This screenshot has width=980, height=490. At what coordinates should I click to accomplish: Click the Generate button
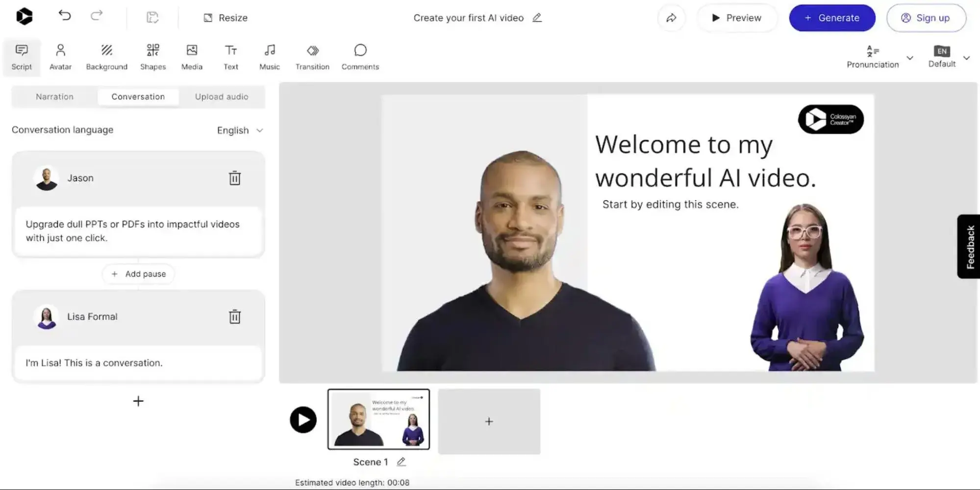[x=832, y=18]
